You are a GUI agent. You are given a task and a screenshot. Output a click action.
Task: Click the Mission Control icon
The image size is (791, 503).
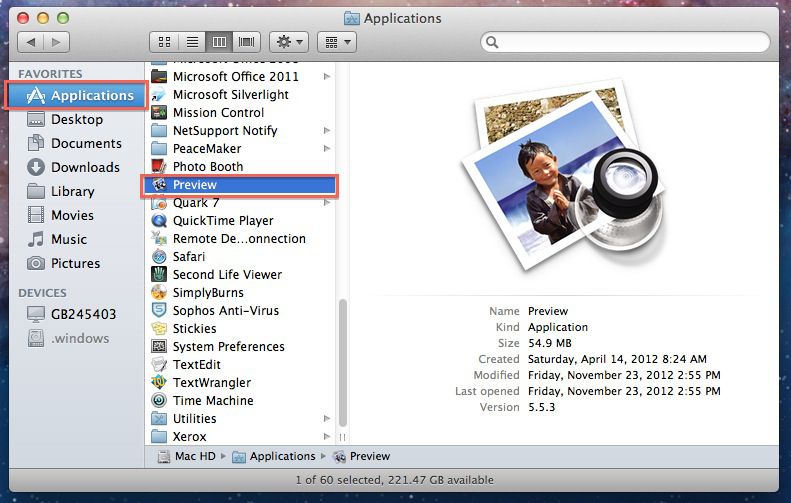[159, 113]
